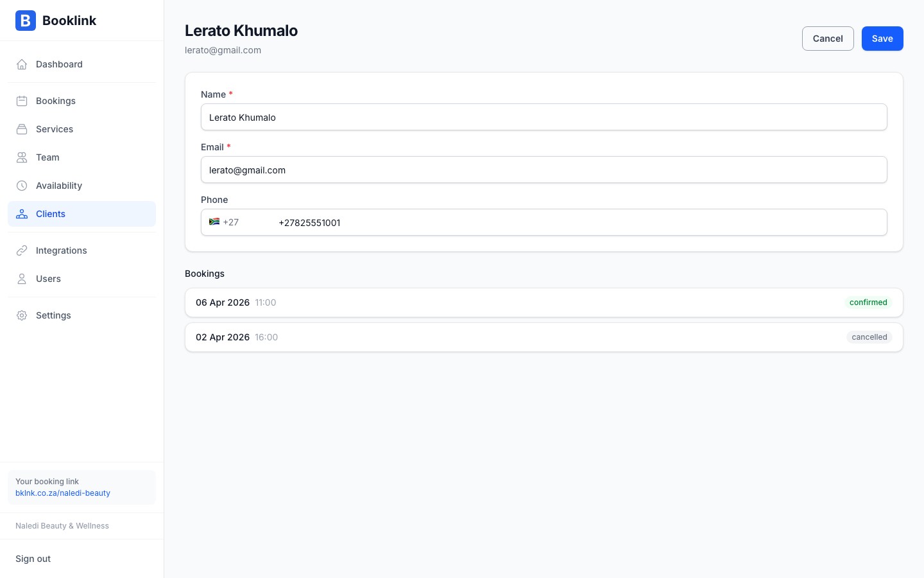Click the Users person icon
This screenshot has height=578, width=924.
tap(22, 279)
